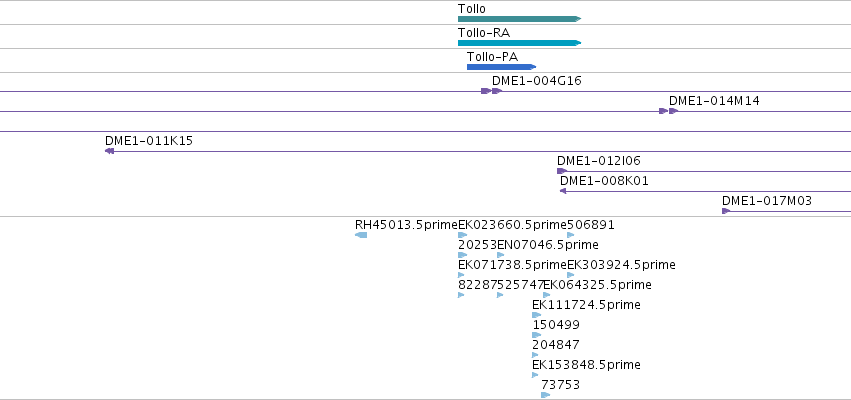The image size is (851, 400).
Task: Click the Tollo-RA transcript bar
Action: point(519,43)
